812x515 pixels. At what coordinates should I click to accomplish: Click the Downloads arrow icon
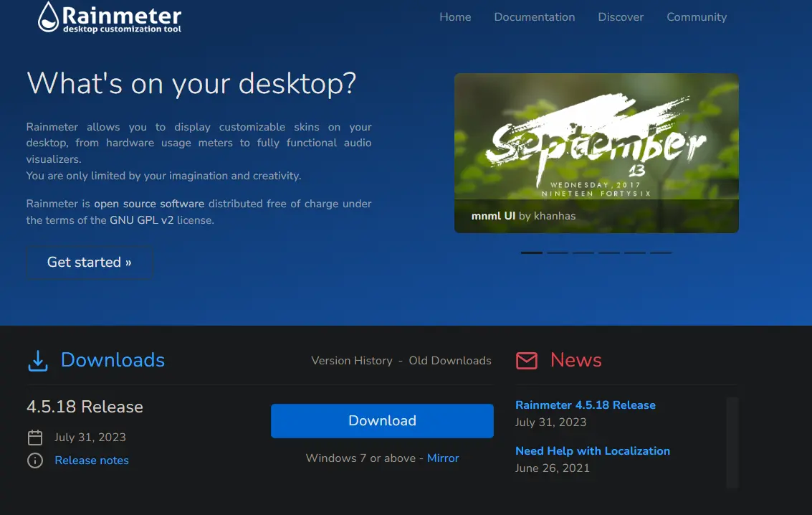(x=38, y=361)
